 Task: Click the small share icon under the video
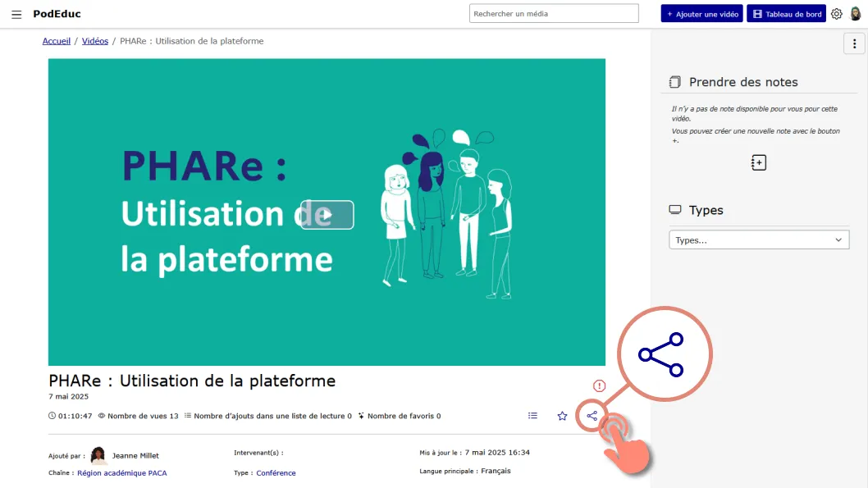pyautogui.click(x=592, y=416)
